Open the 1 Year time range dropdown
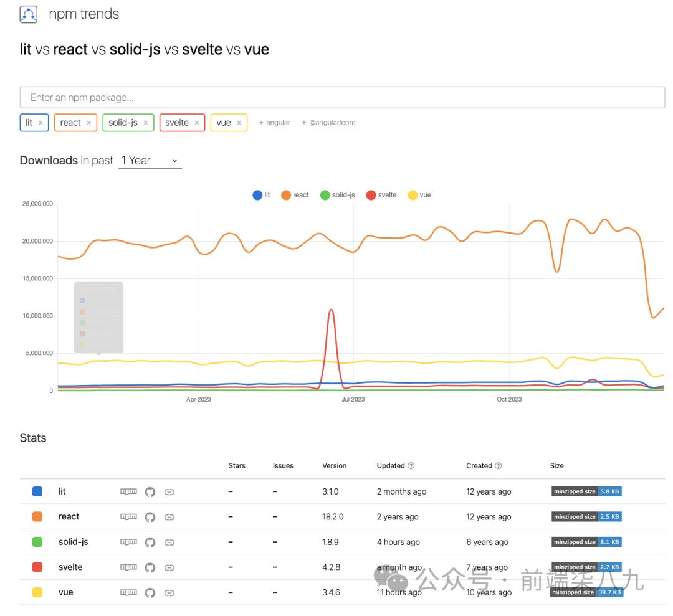 [150, 161]
